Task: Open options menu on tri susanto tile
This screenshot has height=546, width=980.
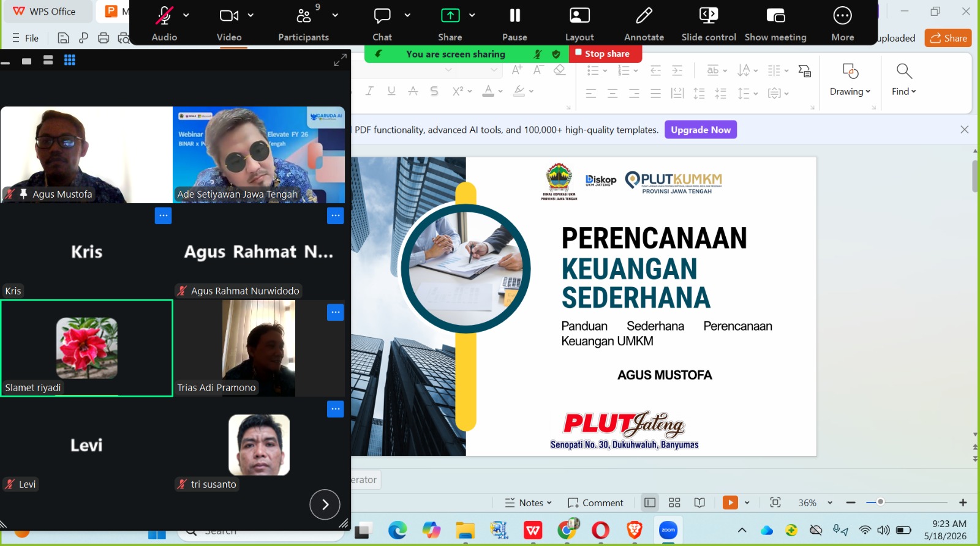Action: [335, 409]
